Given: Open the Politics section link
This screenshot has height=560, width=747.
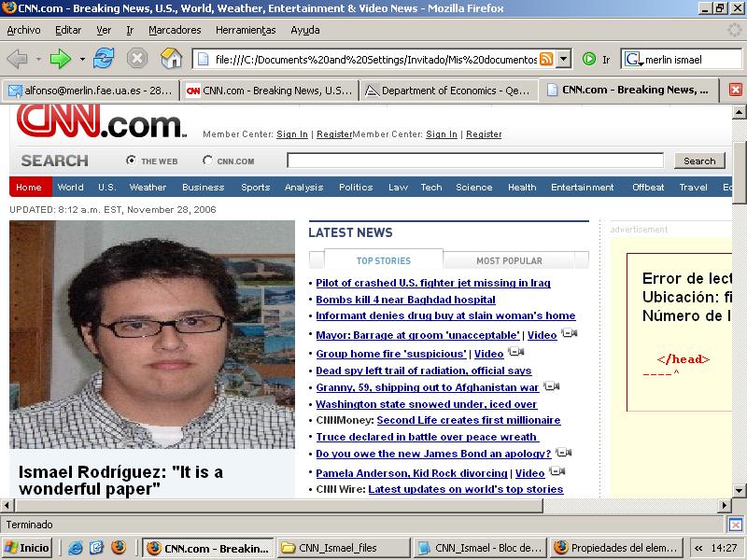Looking at the screenshot, I should (x=356, y=188).
